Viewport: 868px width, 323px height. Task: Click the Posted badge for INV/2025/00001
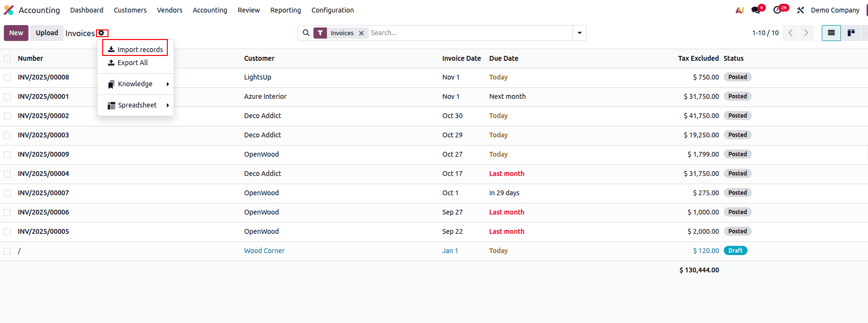[737, 96]
